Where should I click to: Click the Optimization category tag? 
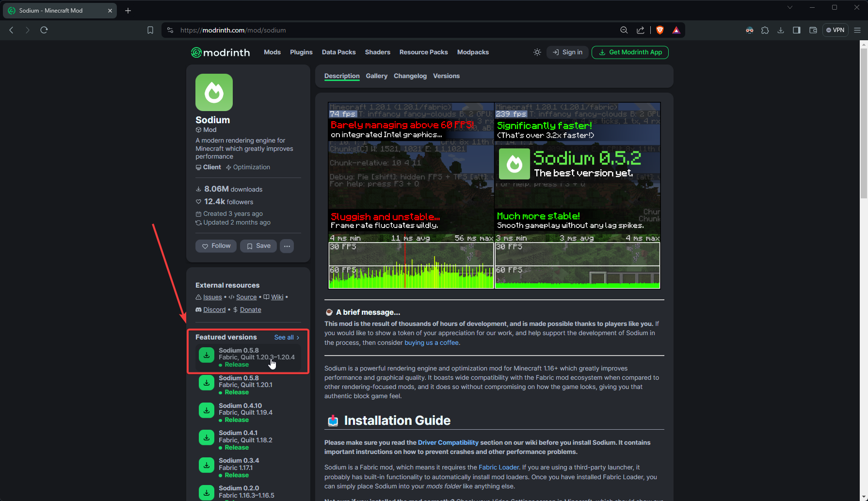[x=248, y=167]
